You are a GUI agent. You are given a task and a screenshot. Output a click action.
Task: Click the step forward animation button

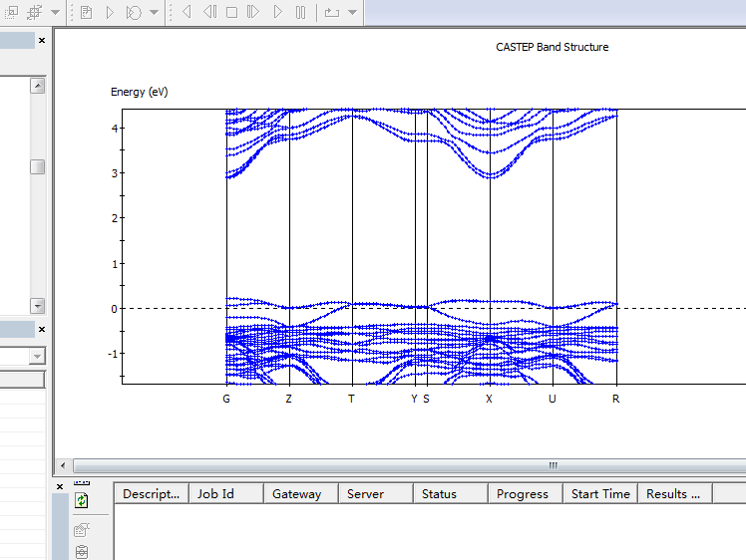pyautogui.click(x=253, y=11)
